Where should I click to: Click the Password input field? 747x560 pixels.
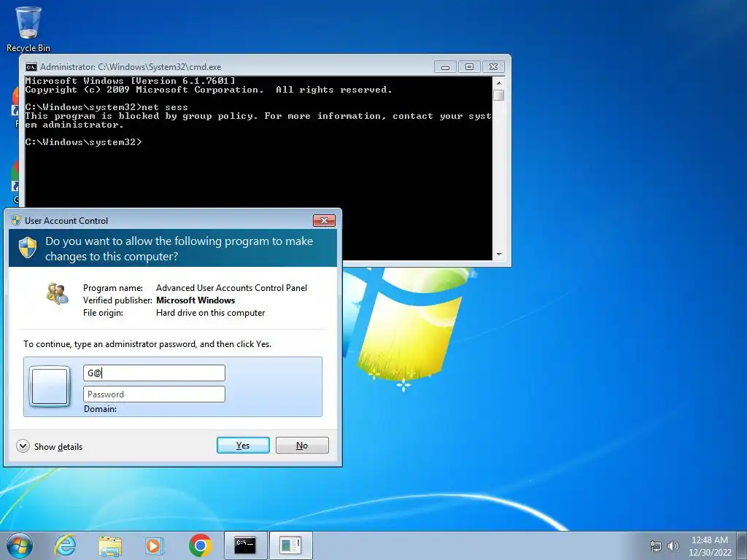tap(154, 394)
